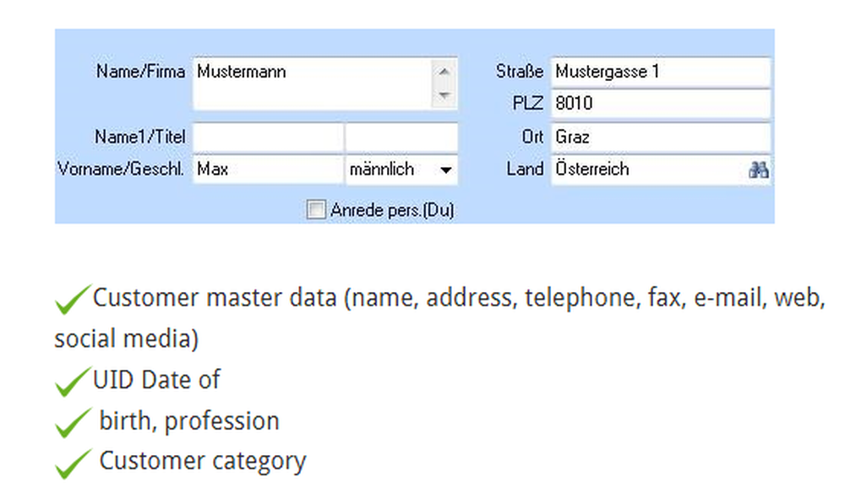
Task: Click the binoculars search icon beside Land
Action: tap(758, 170)
